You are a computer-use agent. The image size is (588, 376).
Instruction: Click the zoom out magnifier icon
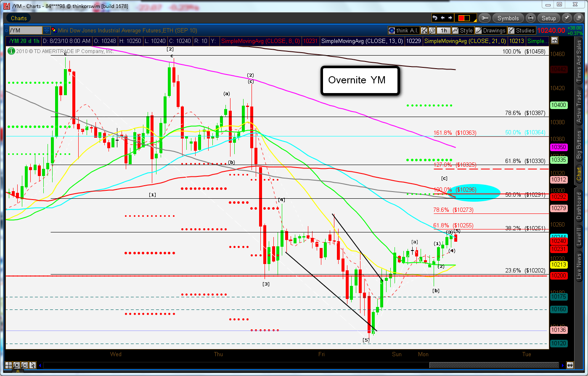(x=24, y=365)
